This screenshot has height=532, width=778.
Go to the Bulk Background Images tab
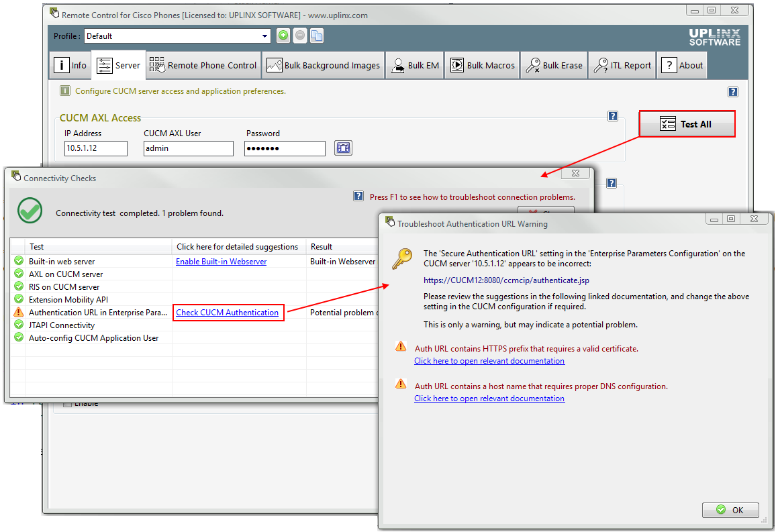tap(324, 66)
